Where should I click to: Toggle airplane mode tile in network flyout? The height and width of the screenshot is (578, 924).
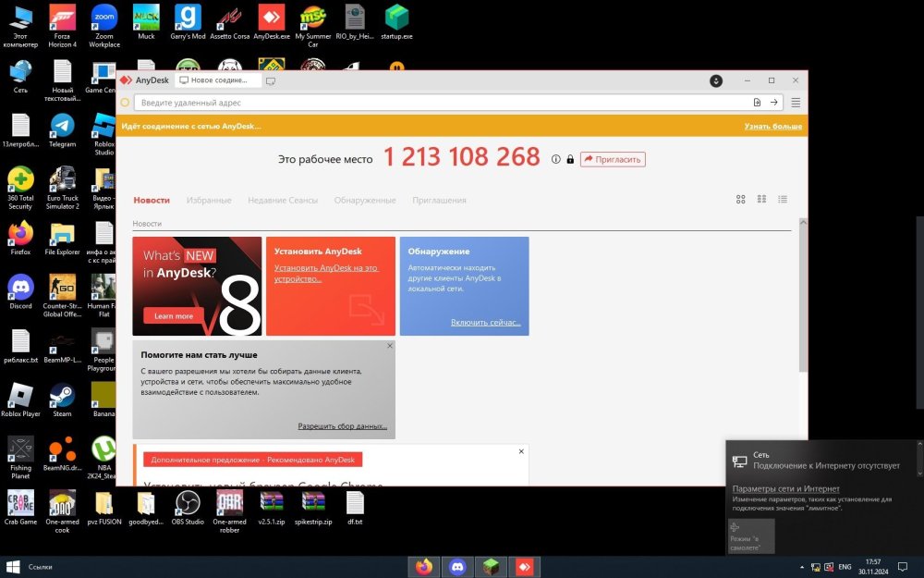click(751, 535)
